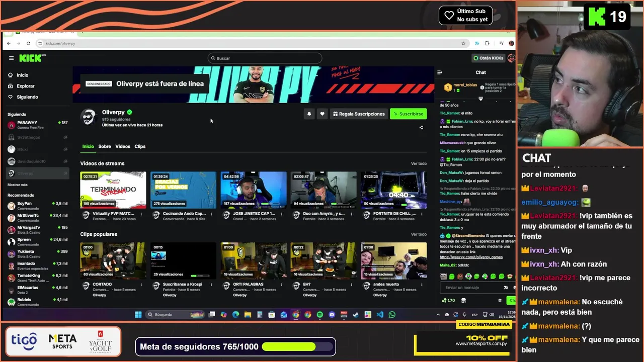The width and height of the screenshot is (644, 362).
Task: Switch to the Videos channel tab
Action: point(123,146)
